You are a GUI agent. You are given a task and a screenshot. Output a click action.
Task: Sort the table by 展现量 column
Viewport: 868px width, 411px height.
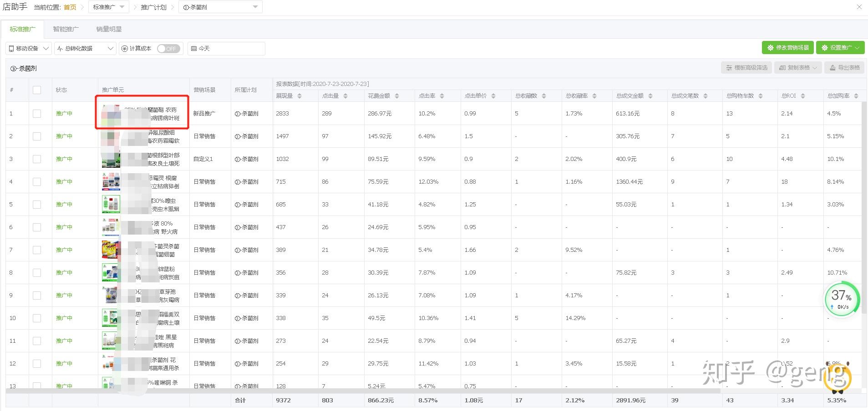[299, 96]
